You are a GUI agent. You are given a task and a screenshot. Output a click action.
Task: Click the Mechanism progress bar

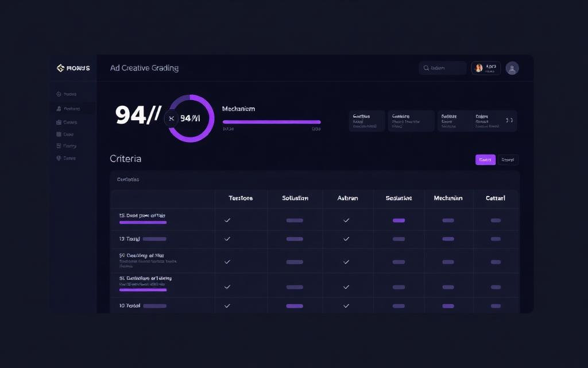pyautogui.click(x=272, y=122)
